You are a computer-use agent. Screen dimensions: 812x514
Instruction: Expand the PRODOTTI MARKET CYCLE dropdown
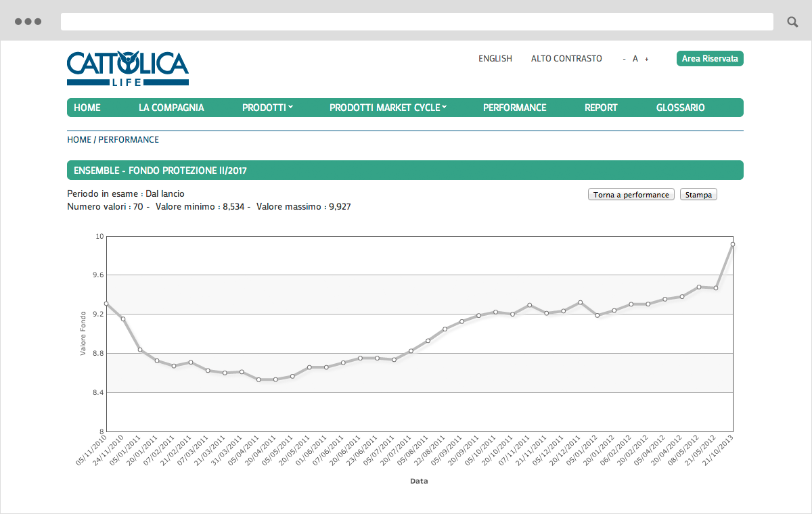pyautogui.click(x=388, y=108)
